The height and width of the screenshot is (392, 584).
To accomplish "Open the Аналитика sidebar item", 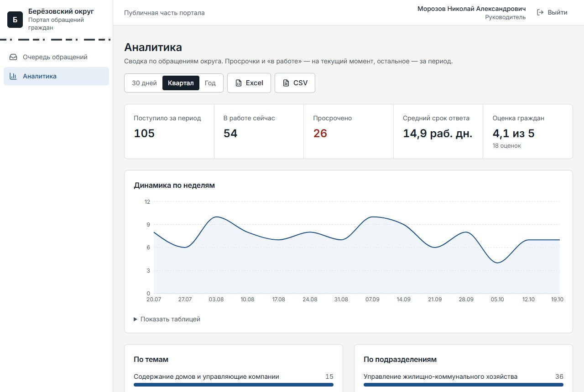I will click(56, 76).
